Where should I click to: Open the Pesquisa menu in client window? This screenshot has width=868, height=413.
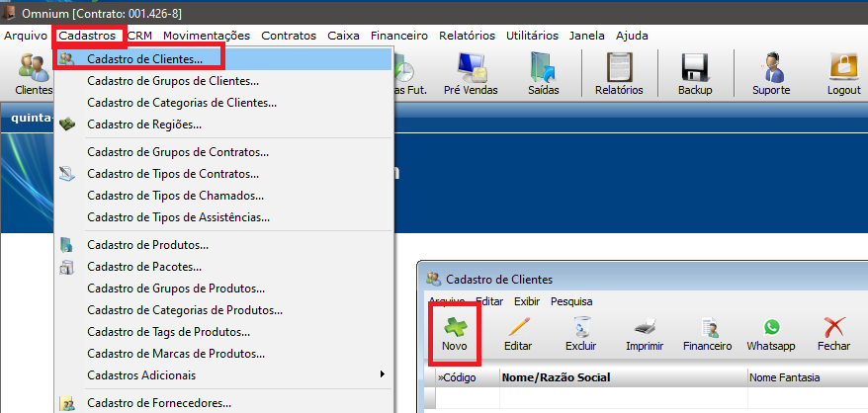(571, 300)
